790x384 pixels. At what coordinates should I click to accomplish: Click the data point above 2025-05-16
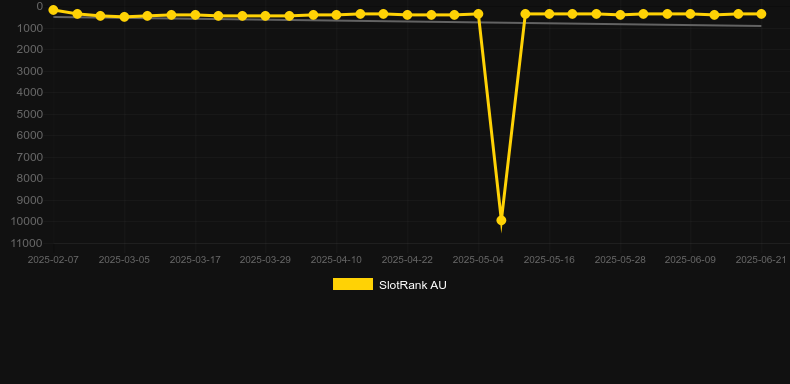tap(549, 14)
